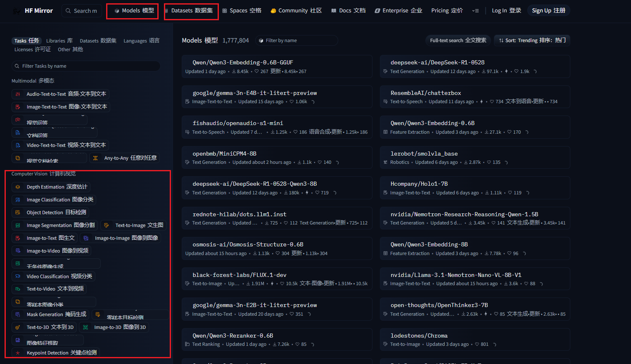Select the Datasets filter tab in sidebar
This screenshot has width=631, height=364.
(x=98, y=41)
